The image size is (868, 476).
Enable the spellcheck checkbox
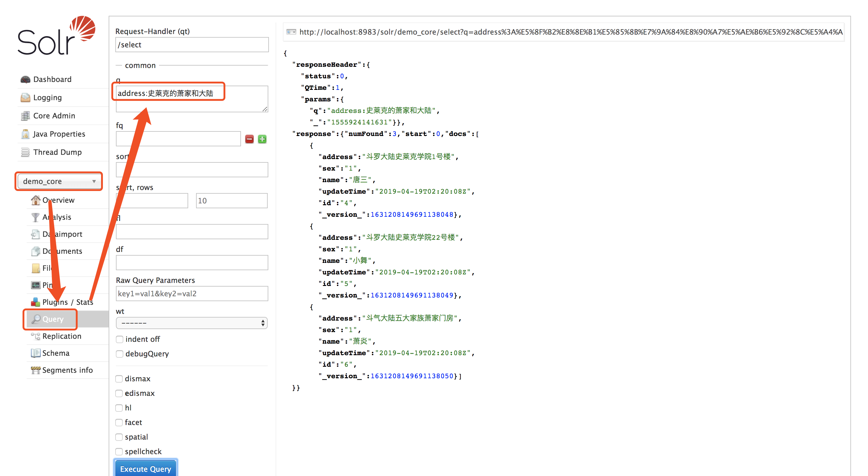point(119,451)
